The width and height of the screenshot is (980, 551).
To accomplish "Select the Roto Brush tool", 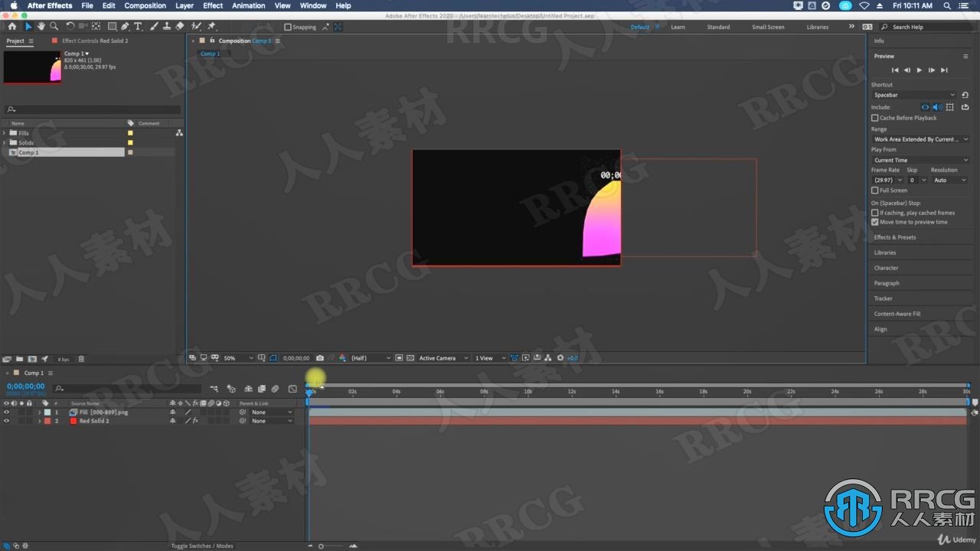I will (x=196, y=26).
